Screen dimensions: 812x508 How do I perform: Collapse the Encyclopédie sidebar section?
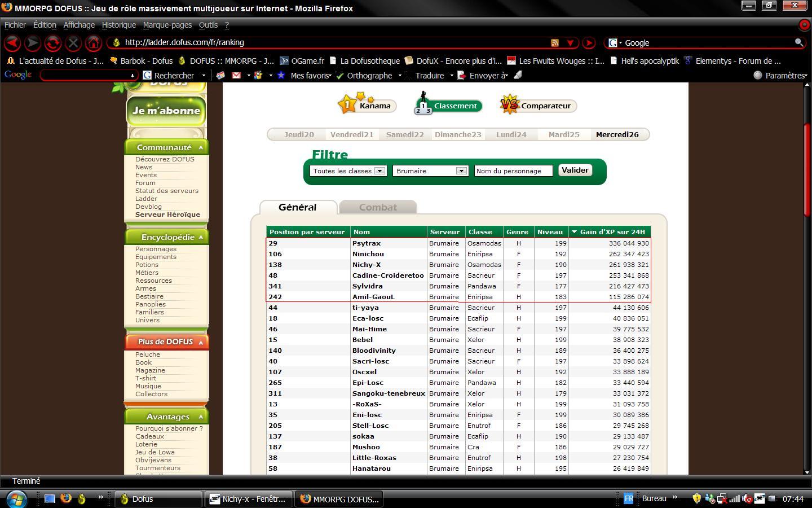(x=201, y=238)
